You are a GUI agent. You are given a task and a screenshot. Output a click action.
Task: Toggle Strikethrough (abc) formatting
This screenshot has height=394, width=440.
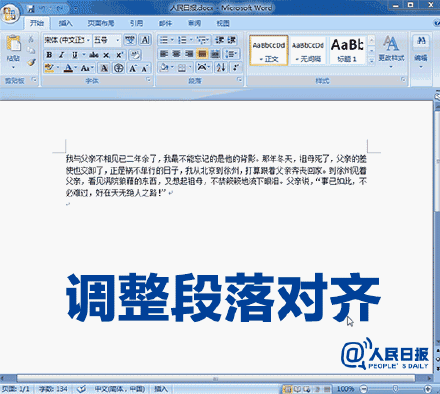[94, 55]
